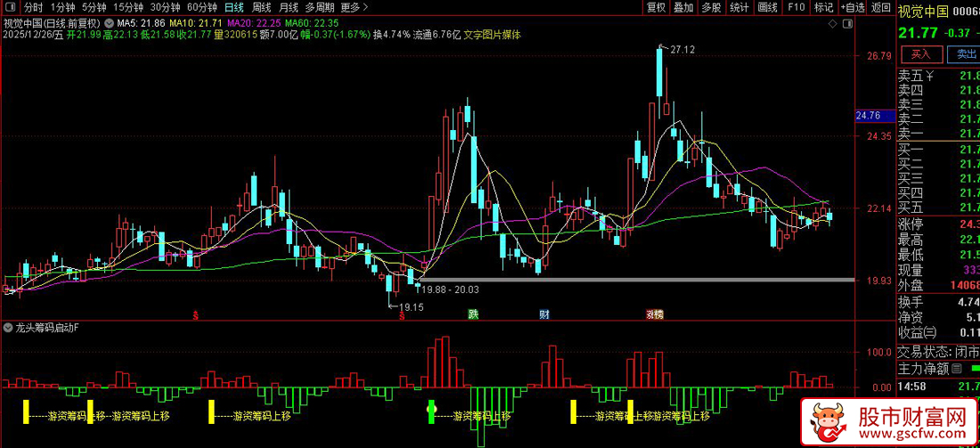Switch to the 日线 period tab
This screenshot has width=980, height=448.
pos(233,7)
